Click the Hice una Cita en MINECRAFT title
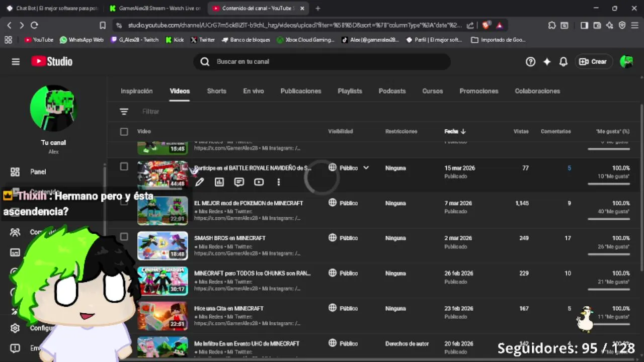 point(229,308)
